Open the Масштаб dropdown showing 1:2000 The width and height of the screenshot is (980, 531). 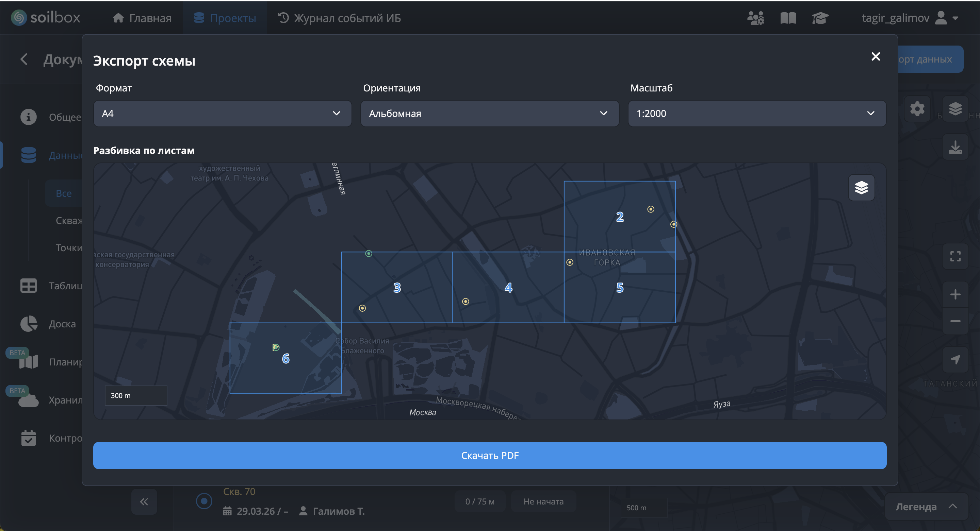pos(757,113)
